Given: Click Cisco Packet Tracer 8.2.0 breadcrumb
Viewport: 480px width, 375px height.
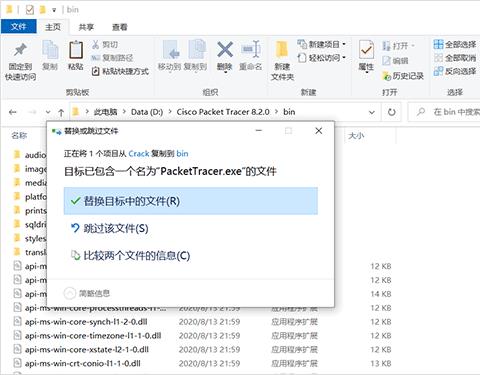Looking at the screenshot, I should (223, 112).
